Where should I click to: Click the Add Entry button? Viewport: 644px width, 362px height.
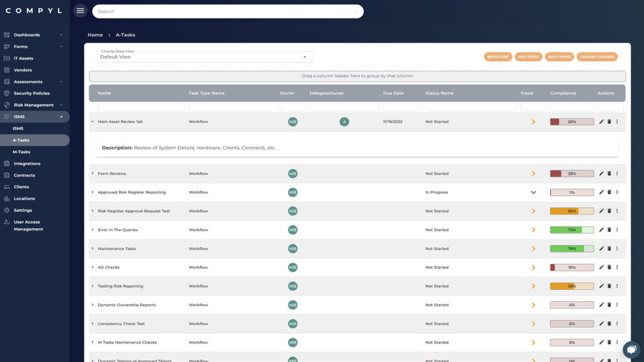(x=528, y=57)
